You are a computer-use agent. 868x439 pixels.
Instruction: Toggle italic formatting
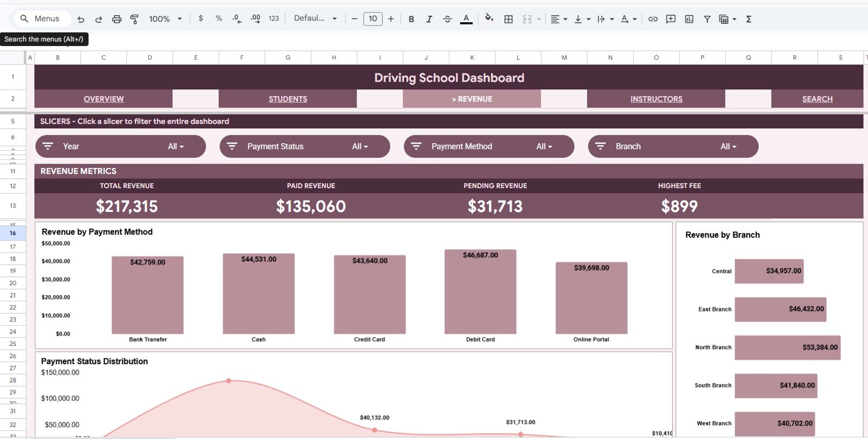(429, 19)
